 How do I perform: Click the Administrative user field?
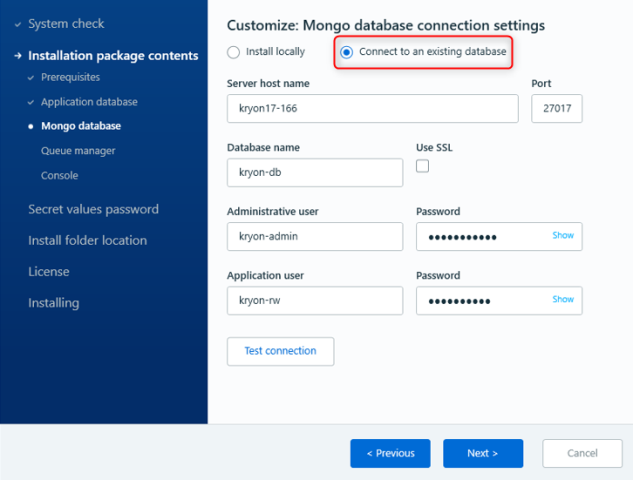[x=314, y=236]
